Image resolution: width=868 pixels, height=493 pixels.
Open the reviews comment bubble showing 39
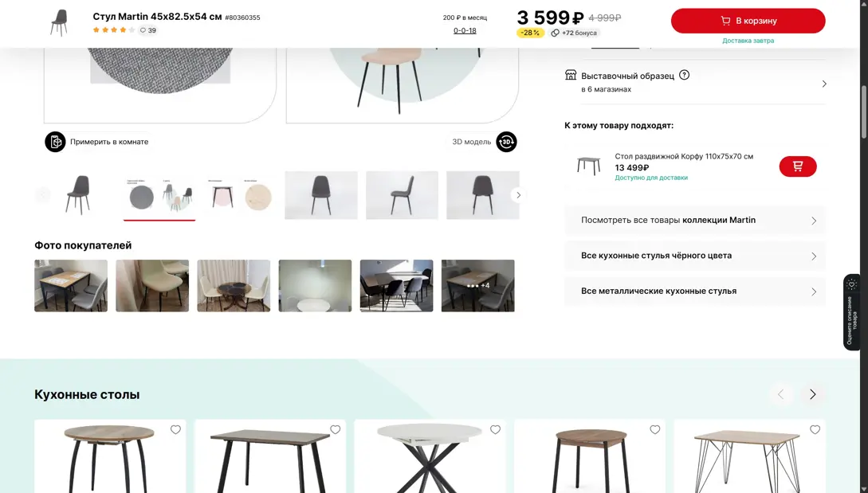pyautogui.click(x=147, y=30)
